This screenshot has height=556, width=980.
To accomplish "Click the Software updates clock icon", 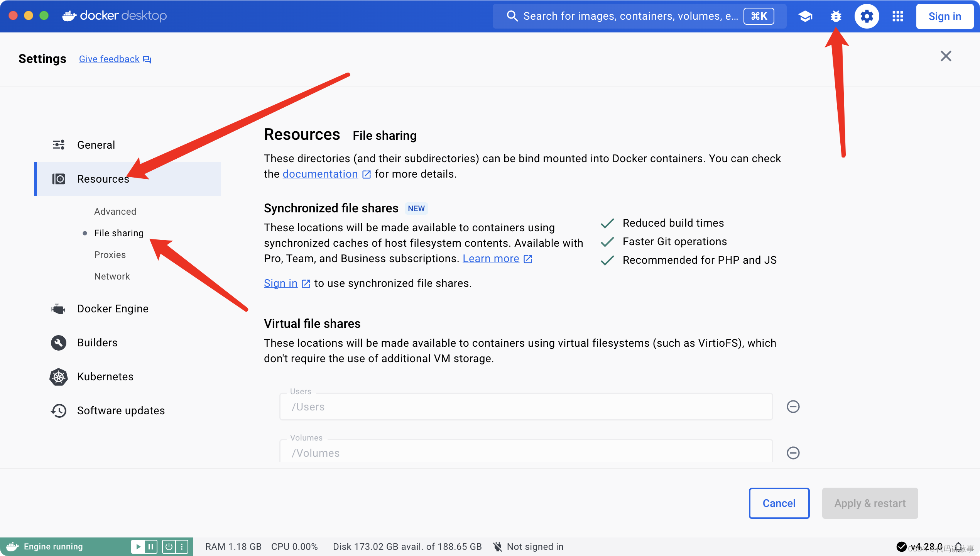I will (x=59, y=410).
